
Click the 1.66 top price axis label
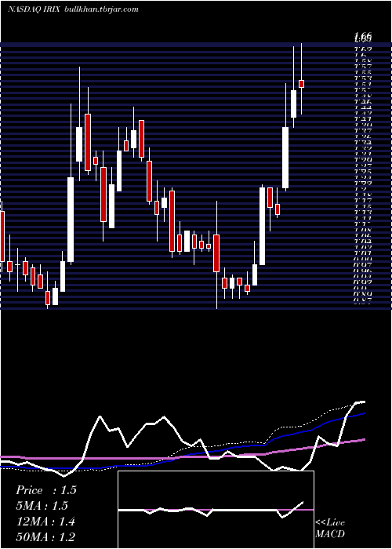click(x=363, y=35)
